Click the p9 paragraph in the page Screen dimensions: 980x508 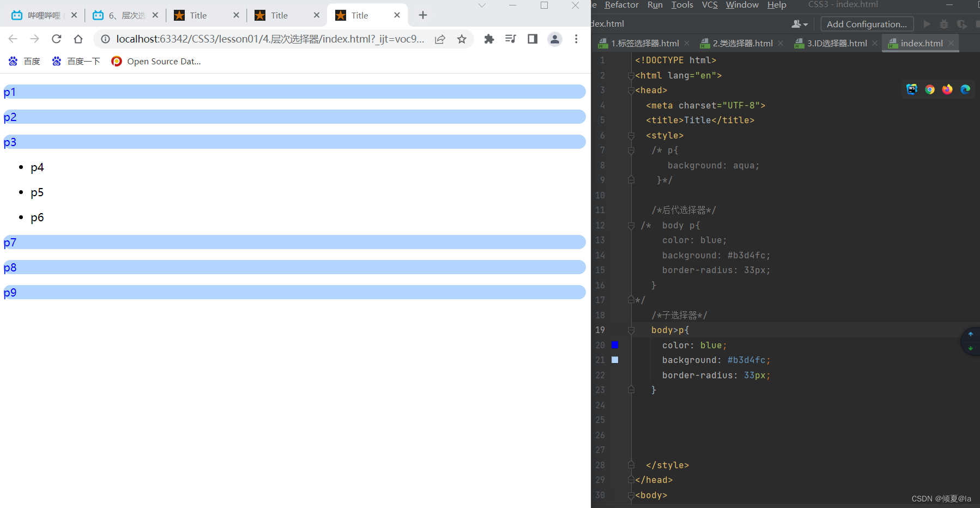[x=294, y=292]
